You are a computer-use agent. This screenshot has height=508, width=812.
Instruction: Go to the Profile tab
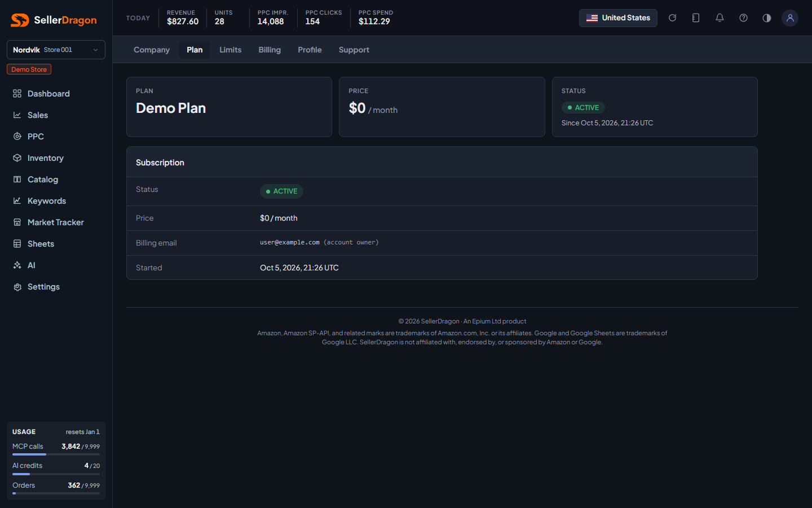pyautogui.click(x=310, y=50)
